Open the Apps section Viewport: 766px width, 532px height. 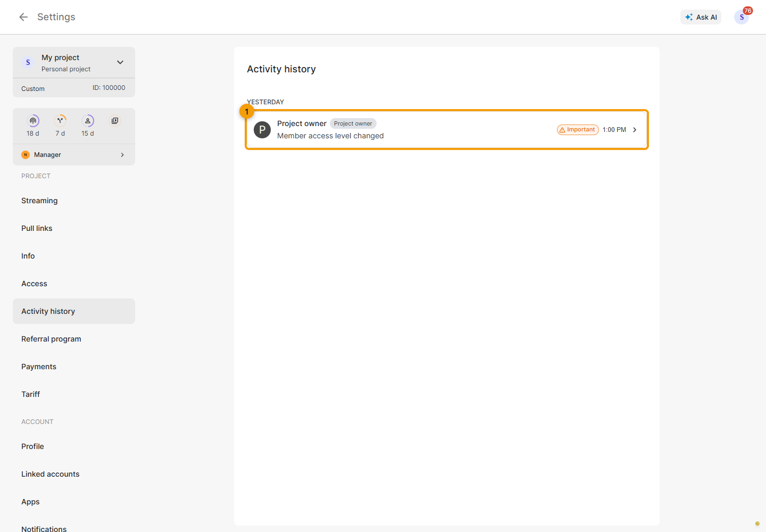[x=74, y=502]
